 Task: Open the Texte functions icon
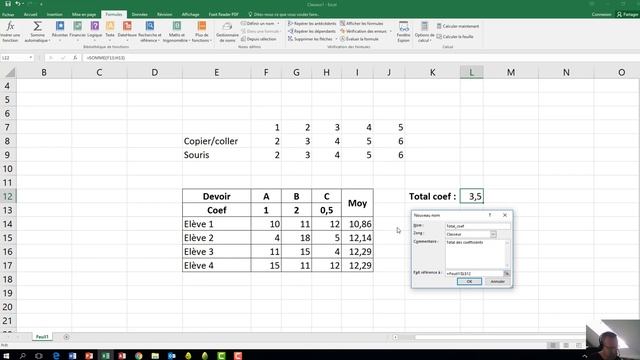tap(110, 31)
